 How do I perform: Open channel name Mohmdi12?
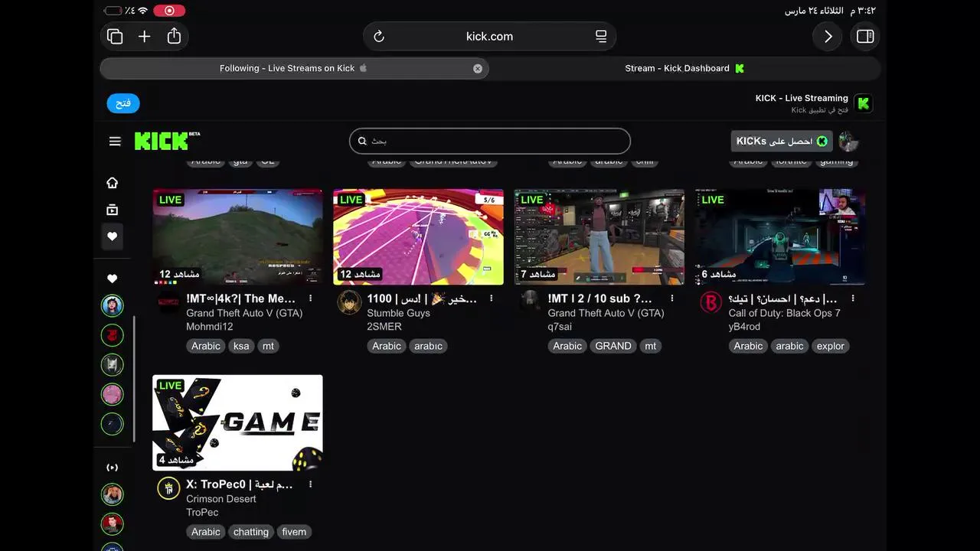pos(210,327)
